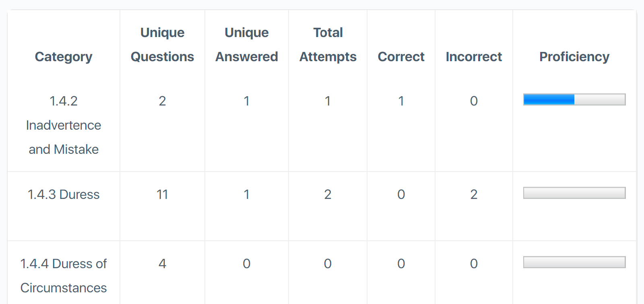The height and width of the screenshot is (304, 644).
Task: Click Total Attempts value in 1.4.3 Duress row
Action: (x=328, y=194)
